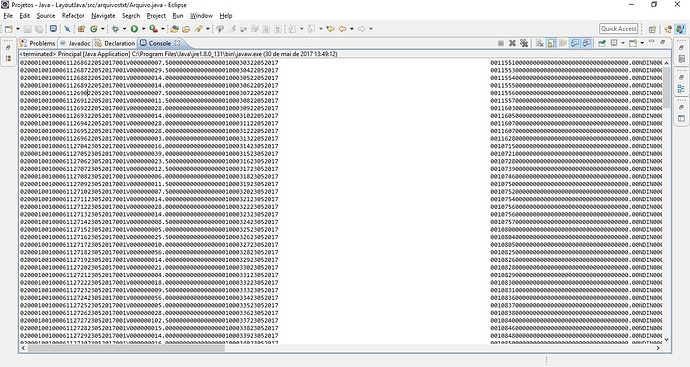Click the Clear Console icon
The image size is (690, 367).
coord(540,43)
